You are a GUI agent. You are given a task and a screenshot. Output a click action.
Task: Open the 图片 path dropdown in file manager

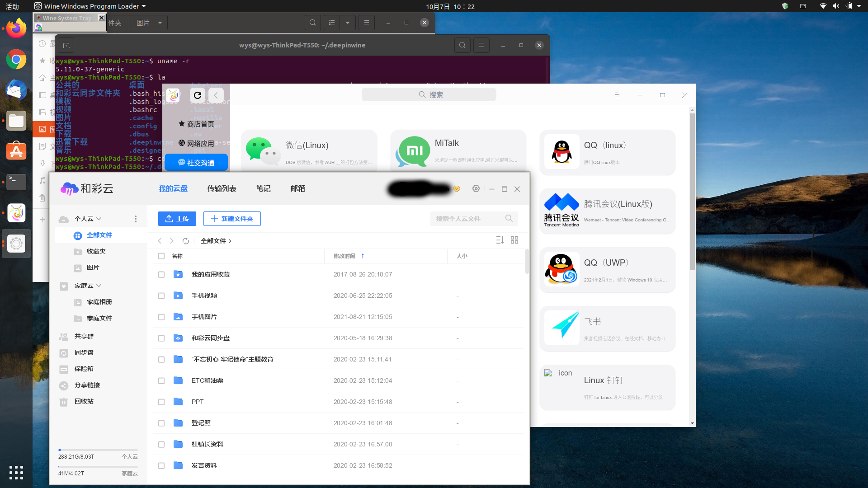click(x=160, y=23)
